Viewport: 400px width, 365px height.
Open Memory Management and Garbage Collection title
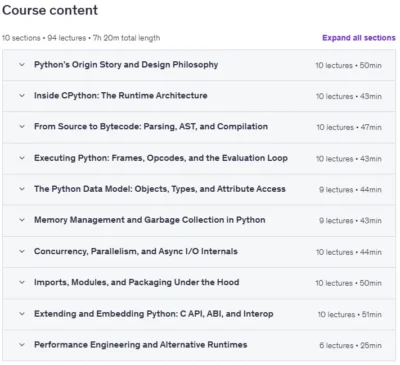[150, 220]
